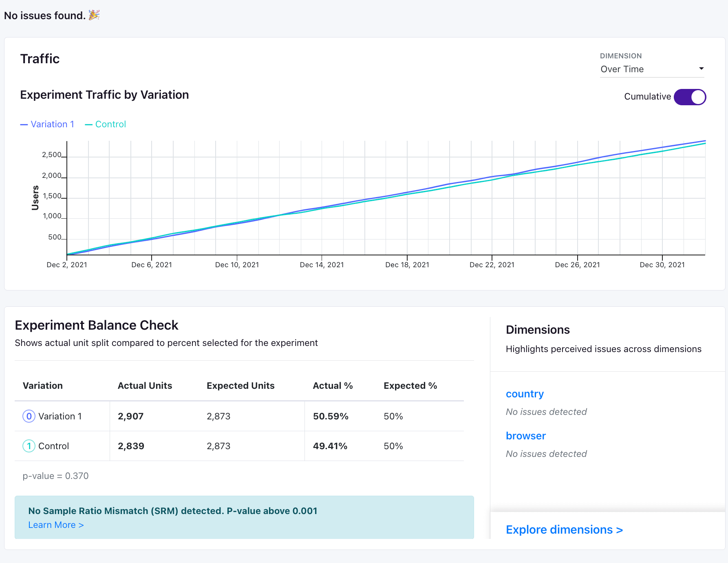Click the p-value = 0.370 text
The image size is (728, 563).
point(55,476)
